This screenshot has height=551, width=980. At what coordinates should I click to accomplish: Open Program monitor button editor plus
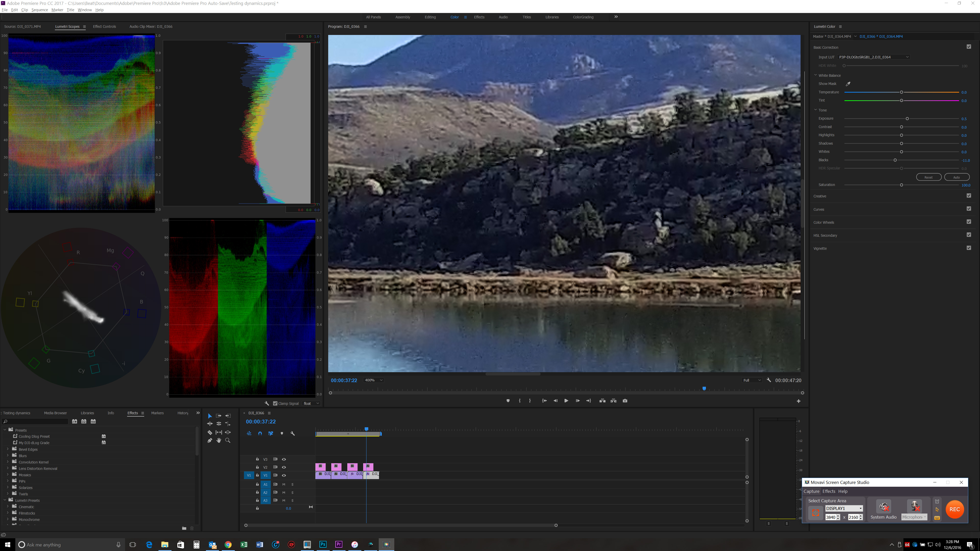(x=799, y=401)
